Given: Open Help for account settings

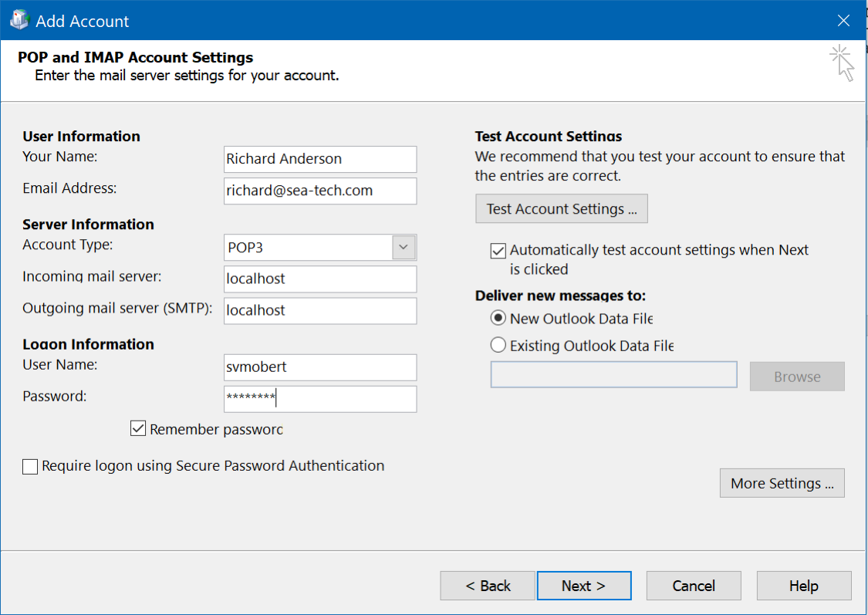Looking at the screenshot, I should click(x=803, y=586).
